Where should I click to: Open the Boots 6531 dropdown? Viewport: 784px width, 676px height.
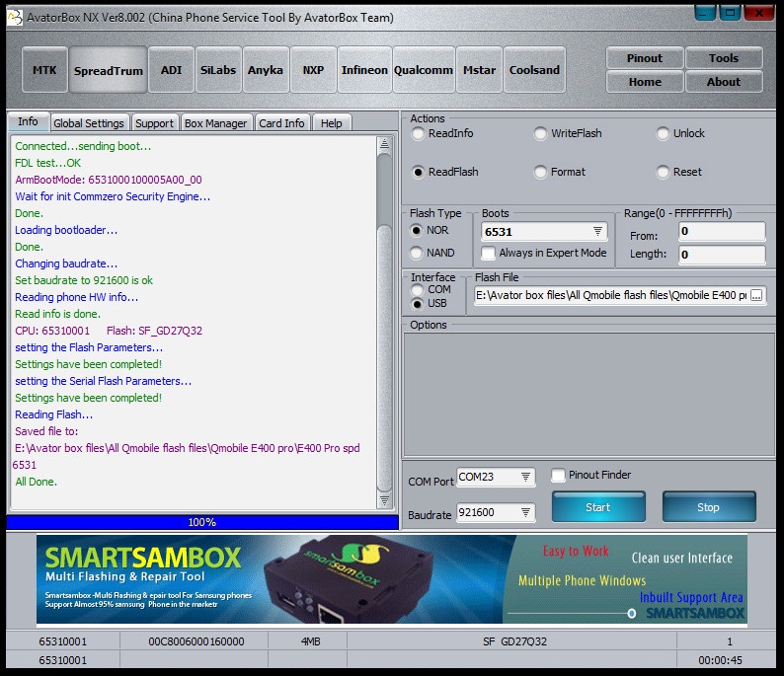544,231
